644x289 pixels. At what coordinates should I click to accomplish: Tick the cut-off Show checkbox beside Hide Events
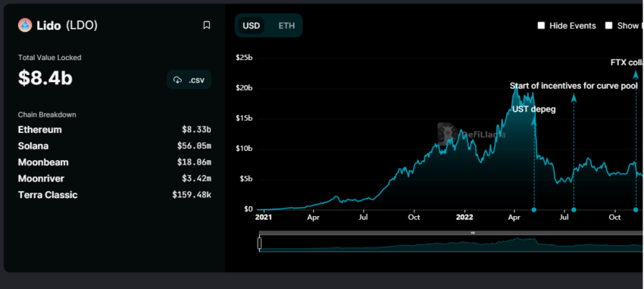[608, 26]
